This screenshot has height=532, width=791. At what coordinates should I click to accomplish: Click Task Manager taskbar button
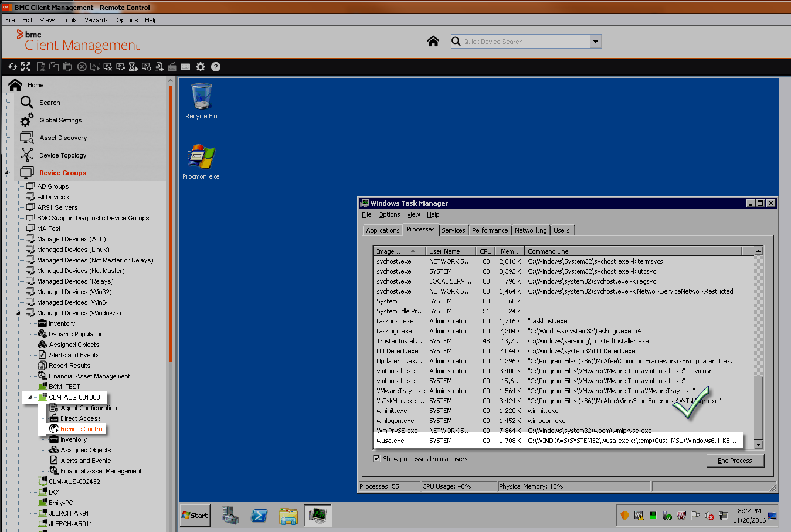click(x=317, y=515)
